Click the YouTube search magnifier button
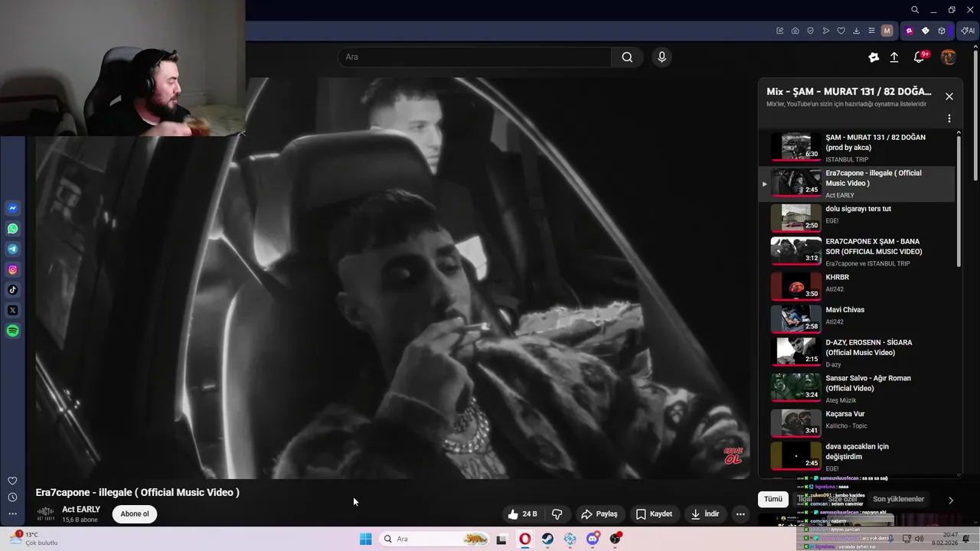The image size is (980, 551). 627,57
